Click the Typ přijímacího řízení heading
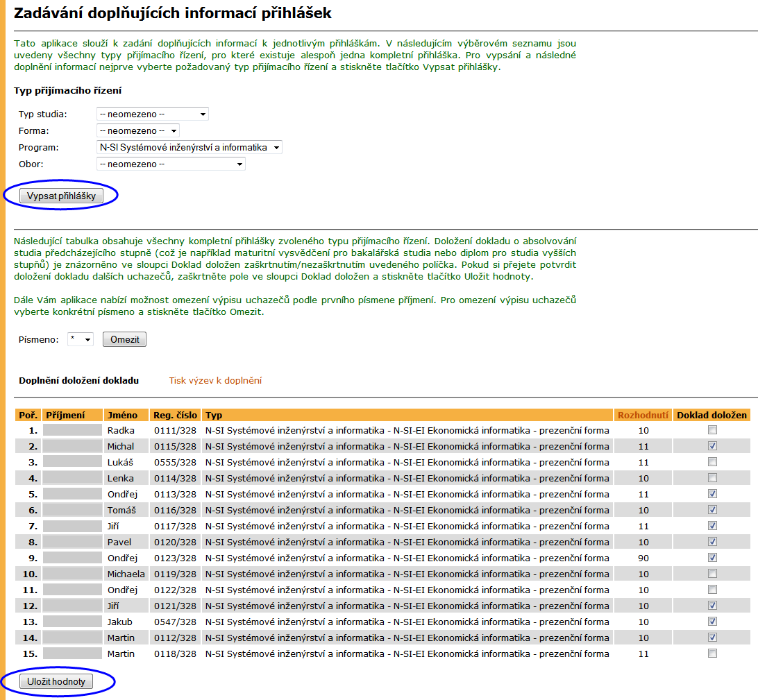Screen dimensions: 758x700 tap(68, 90)
